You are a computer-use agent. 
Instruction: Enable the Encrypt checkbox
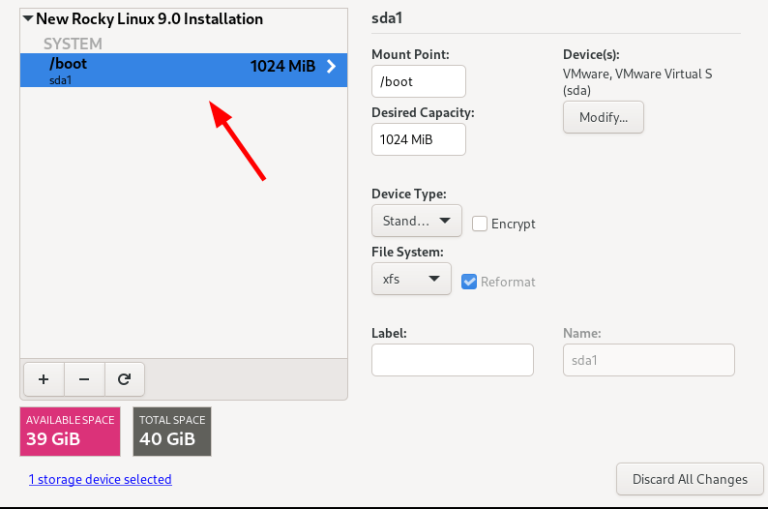click(480, 224)
